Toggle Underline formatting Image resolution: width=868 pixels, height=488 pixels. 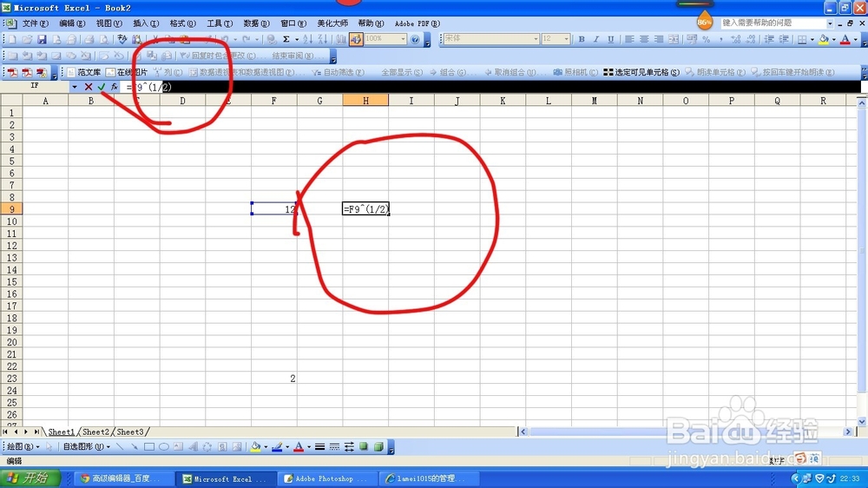tap(610, 39)
